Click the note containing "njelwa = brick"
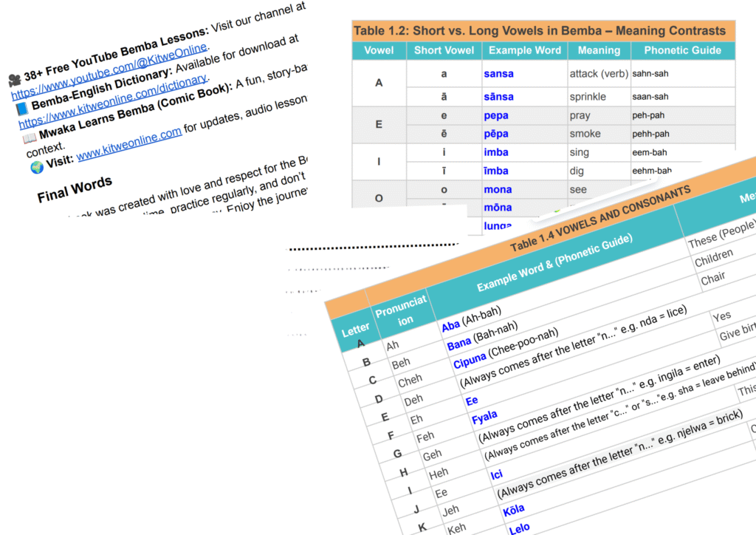756x535 pixels. click(x=619, y=455)
